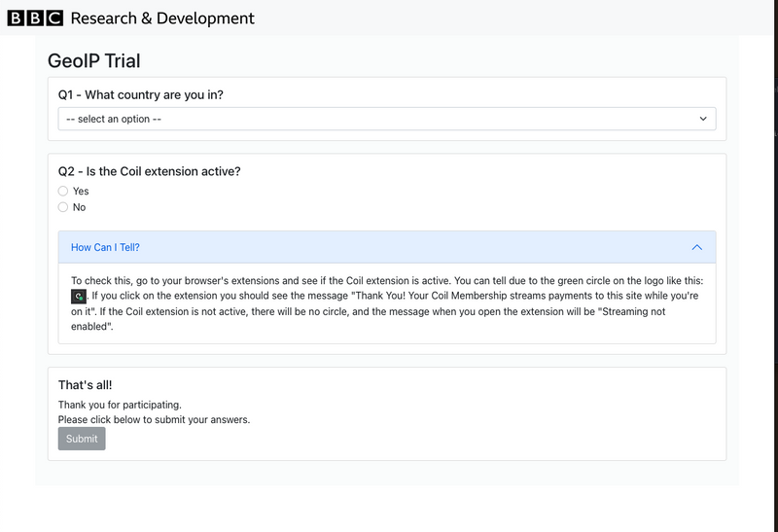Click the BBC logo in the header
The width and height of the screenshot is (778, 532).
click(35, 18)
